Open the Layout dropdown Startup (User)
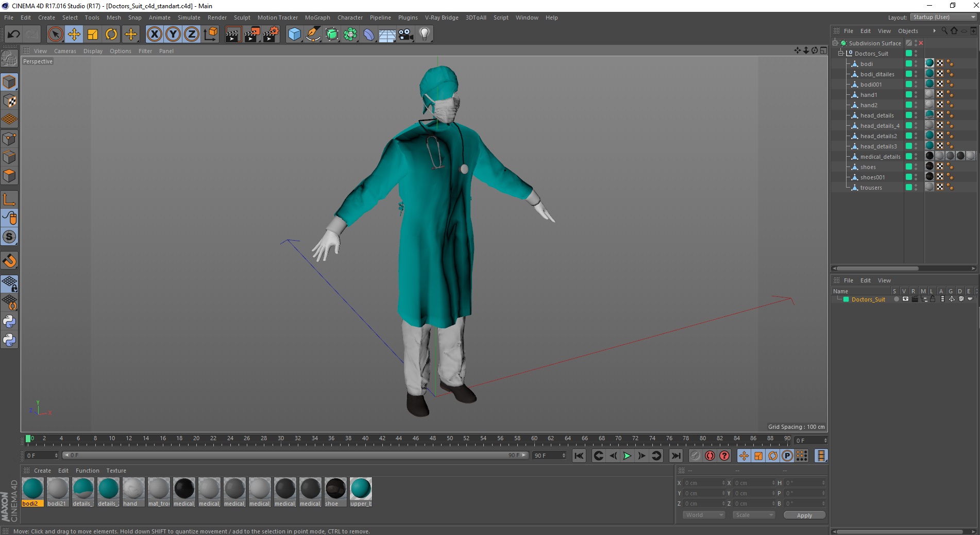Viewport: 980px width, 535px height. point(944,17)
